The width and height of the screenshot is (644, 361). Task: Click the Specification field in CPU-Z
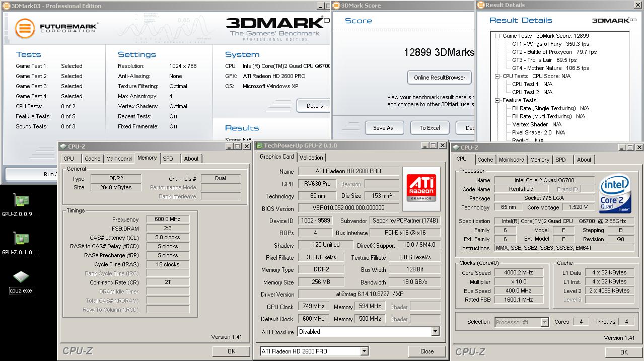coord(564,221)
